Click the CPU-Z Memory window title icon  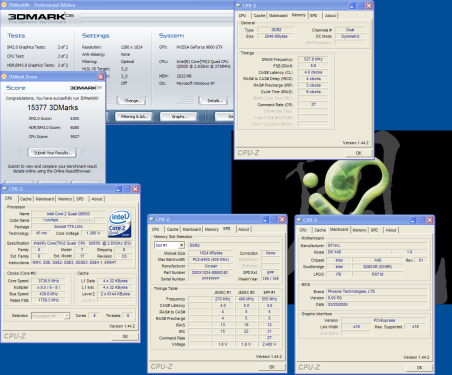(x=238, y=5)
